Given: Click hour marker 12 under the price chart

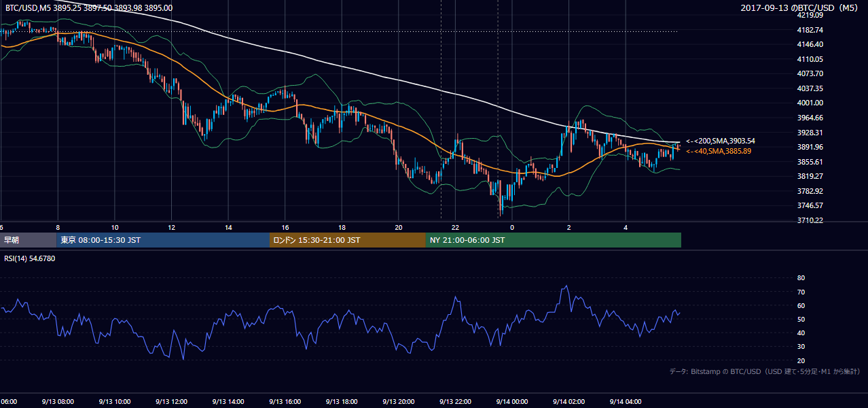Looking at the screenshot, I should tap(172, 227).
